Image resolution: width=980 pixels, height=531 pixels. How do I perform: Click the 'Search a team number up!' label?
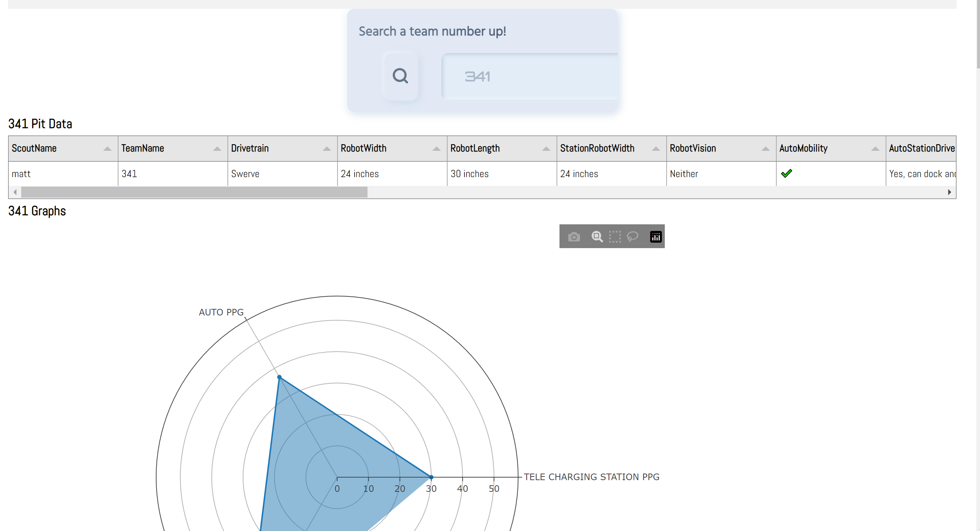click(x=432, y=31)
